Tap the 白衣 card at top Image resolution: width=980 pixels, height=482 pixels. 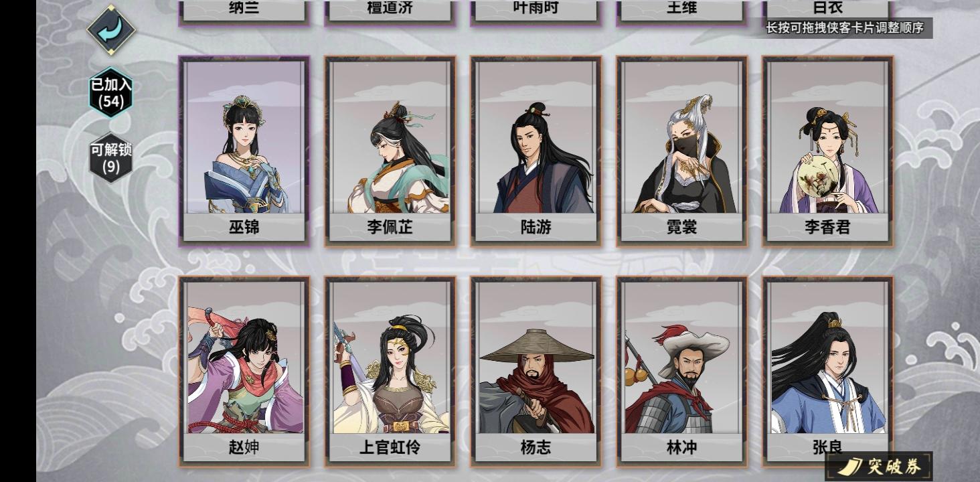[827, 9]
